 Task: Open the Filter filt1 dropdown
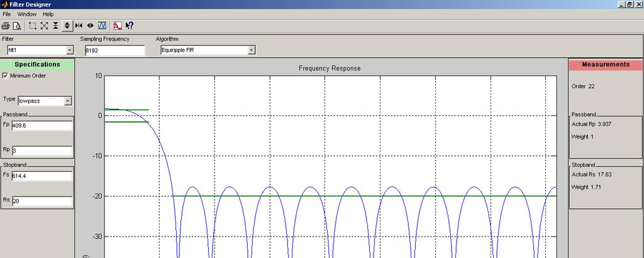(70, 50)
